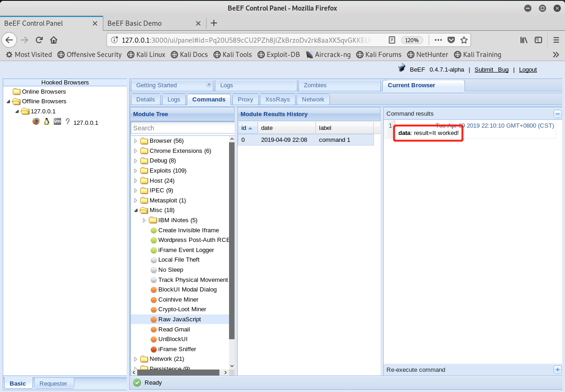This screenshot has width=565, height=392.
Task: Collapse the Misc (18) folder
Action: (x=135, y=210)
